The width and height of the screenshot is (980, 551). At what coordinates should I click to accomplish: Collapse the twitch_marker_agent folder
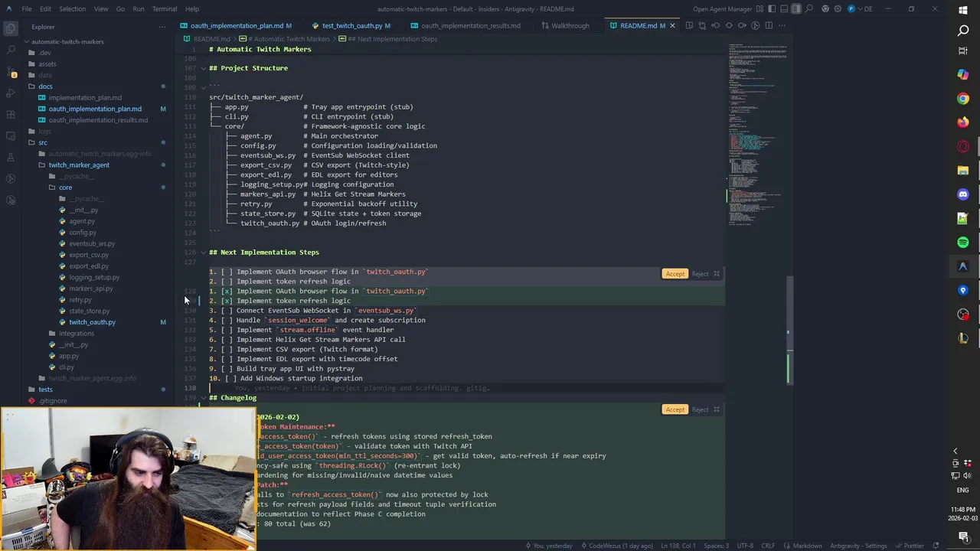79,165
